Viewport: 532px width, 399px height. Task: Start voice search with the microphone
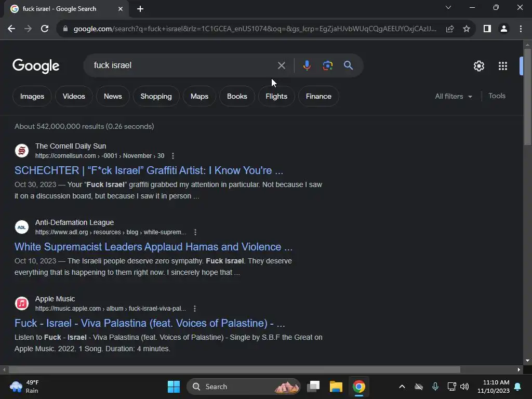pyautogui.click(x=307, y=65)
